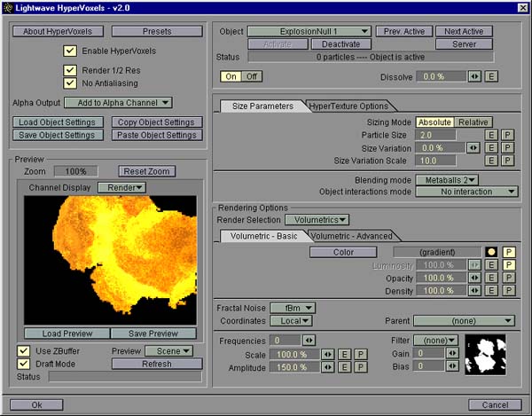
Task: Toggle the Enable HyperVoxels checkbox
Action: pyautogui.click(x=70, y=51)
